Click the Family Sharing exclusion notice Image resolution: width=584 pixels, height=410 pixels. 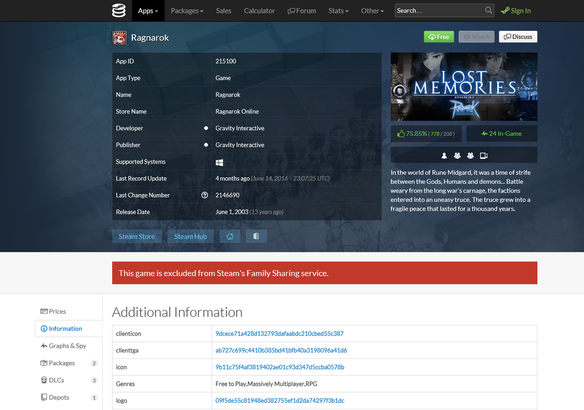(x=324, y=273)
